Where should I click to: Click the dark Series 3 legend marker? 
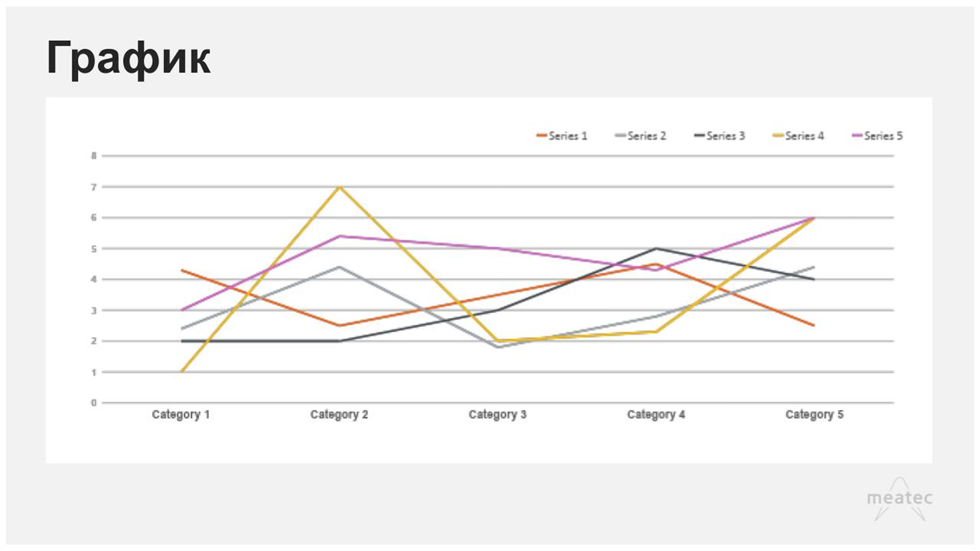pos(699,136)
